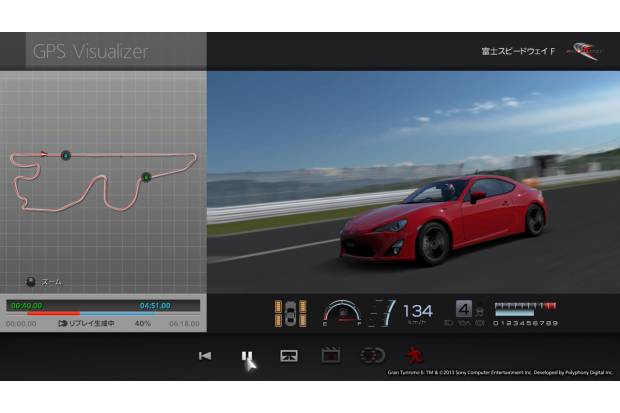Screen dimensions: 620x413
Task: Click the 富士スピードウェイ F course name
Action: click(518, 51)
